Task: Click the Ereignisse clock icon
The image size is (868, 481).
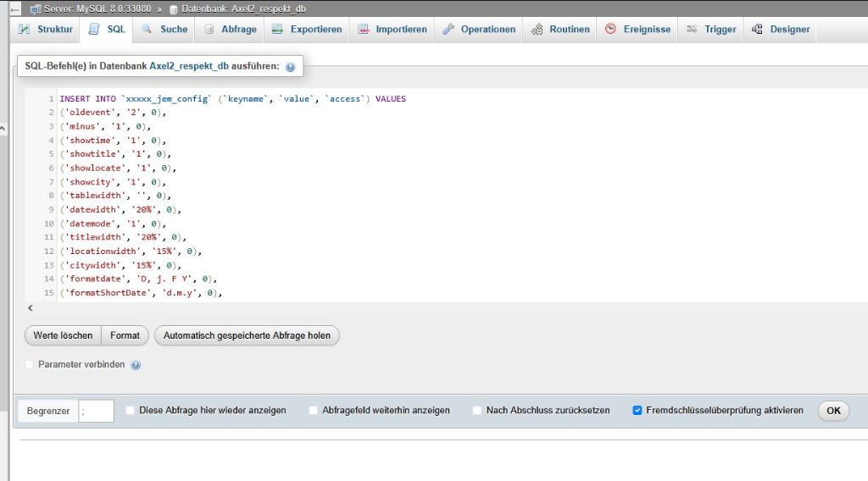Action: click(x=610, y=30)
